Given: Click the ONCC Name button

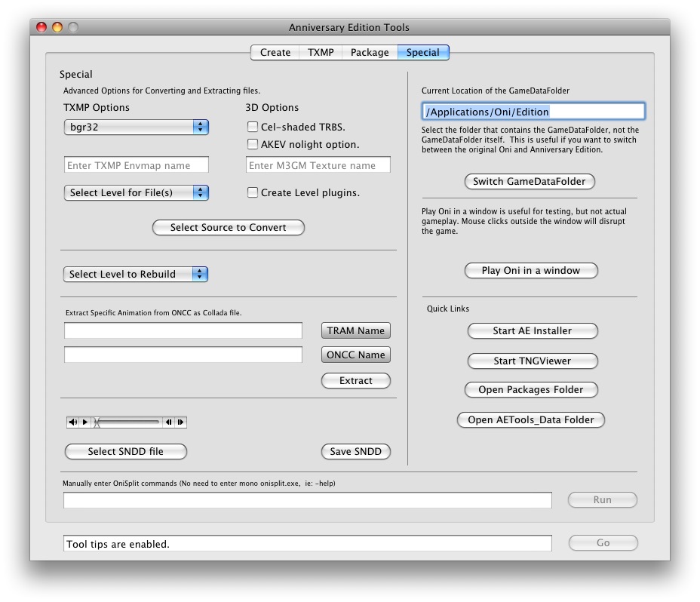Looking at the screenshot, I should tap(356, 355).
